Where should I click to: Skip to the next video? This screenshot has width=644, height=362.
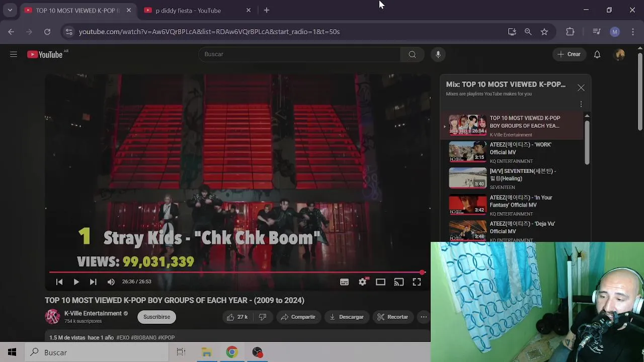click(93, 282)
